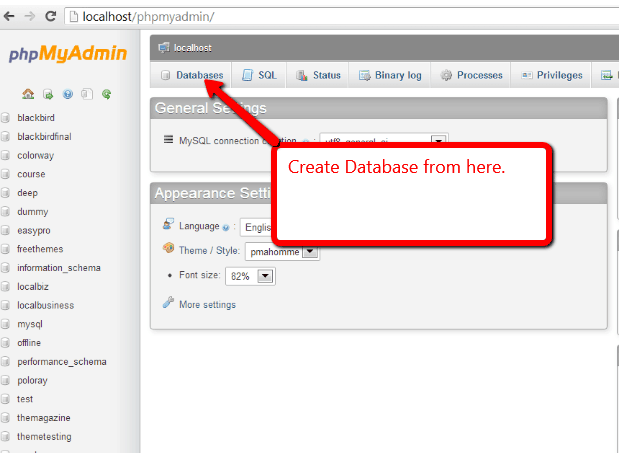Select the colorway database

click(35, 155)
